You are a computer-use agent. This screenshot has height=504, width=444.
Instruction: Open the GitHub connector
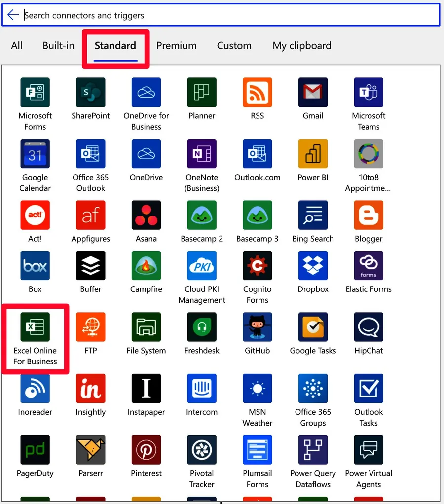pos(257,326)
